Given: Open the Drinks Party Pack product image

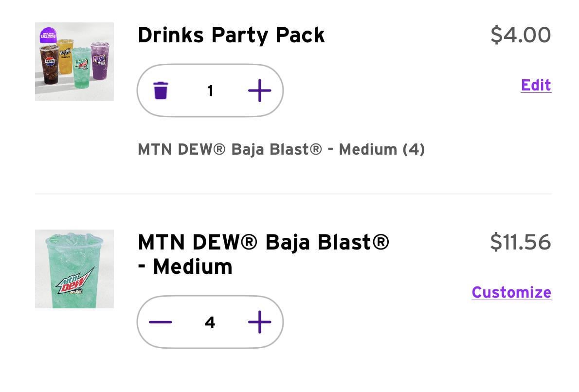Looking at the screenshot, I should 74,62.
